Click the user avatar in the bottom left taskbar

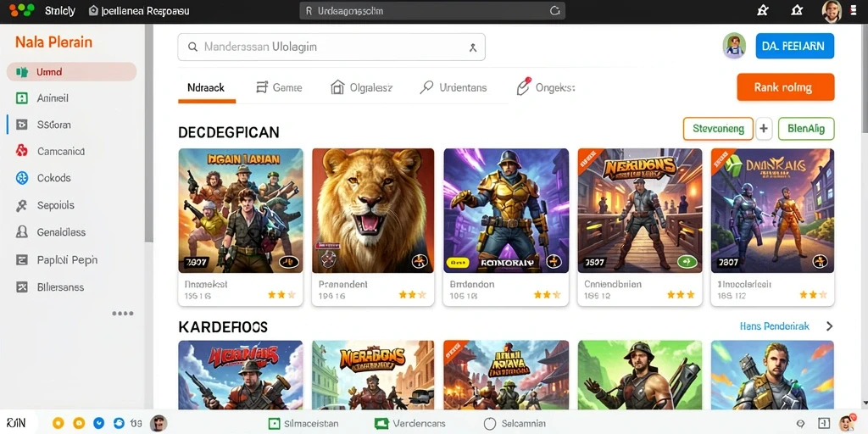159,424
